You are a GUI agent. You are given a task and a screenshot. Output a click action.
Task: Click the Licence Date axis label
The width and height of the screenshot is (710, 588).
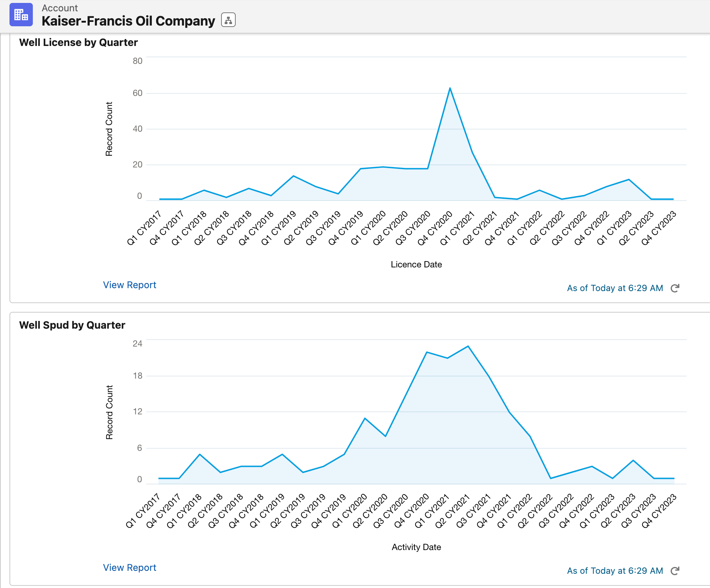(416, 264)
